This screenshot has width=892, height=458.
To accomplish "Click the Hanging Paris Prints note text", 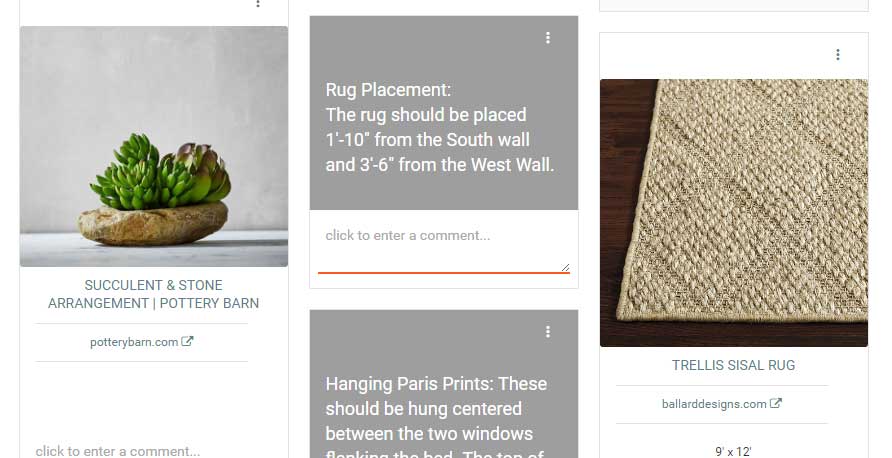I will pos(436,416).
